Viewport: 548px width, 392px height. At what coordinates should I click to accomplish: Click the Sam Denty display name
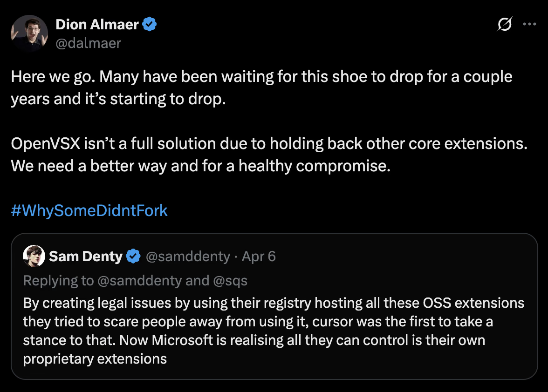(86, 256)
